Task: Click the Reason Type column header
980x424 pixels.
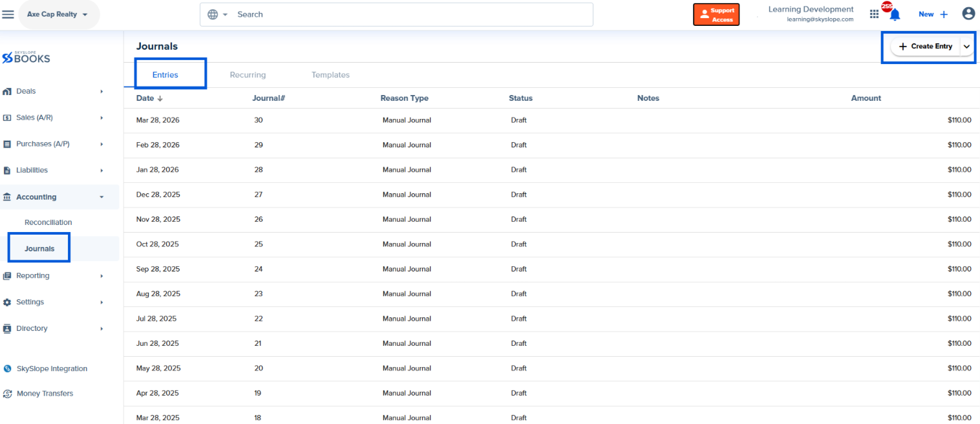Action: pos(404,98)
